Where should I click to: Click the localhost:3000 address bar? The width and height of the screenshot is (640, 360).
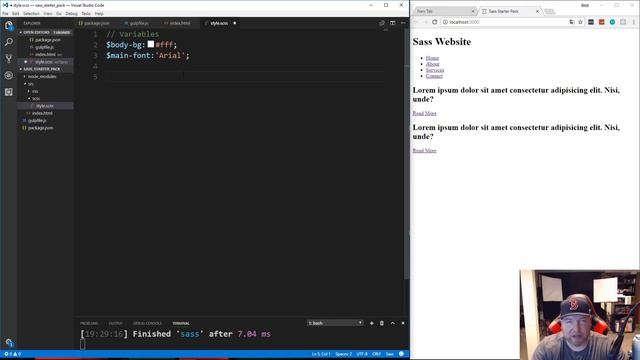[x=504, y=22]
